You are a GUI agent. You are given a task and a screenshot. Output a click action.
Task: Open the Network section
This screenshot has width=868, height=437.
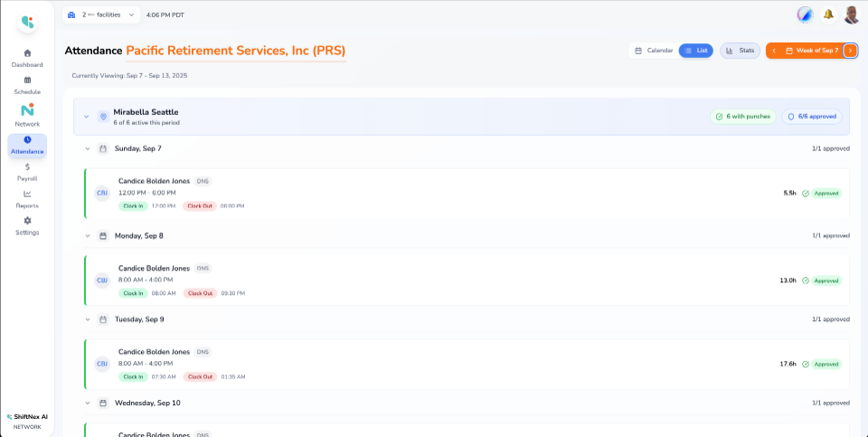coord(27,116)
